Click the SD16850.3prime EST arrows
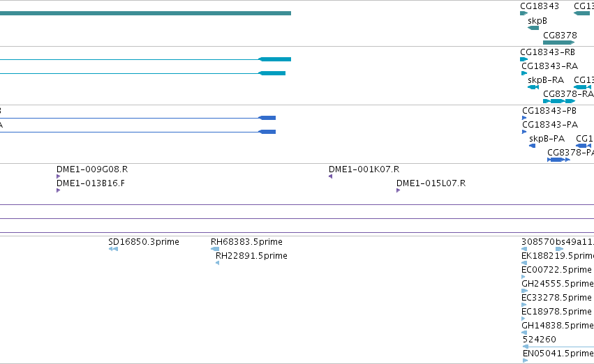594x364 pixels. (x=113, y=249)
